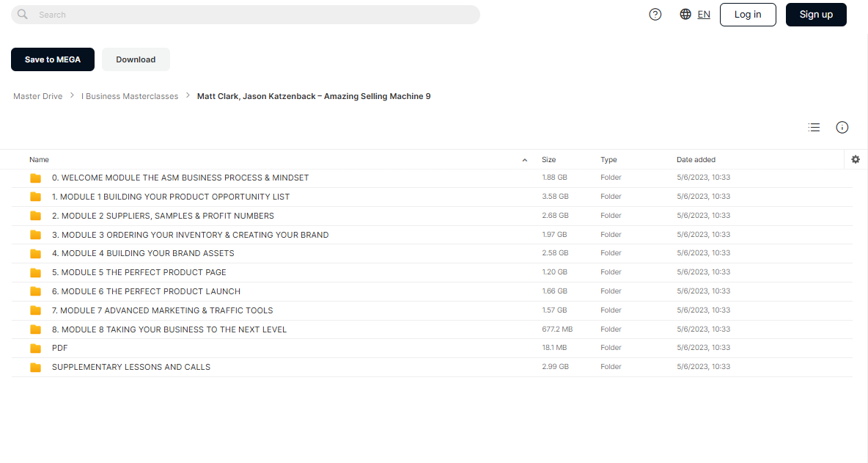Click folder icon for Module 2 row
The image size is (868, 463).
pos(35,216)
